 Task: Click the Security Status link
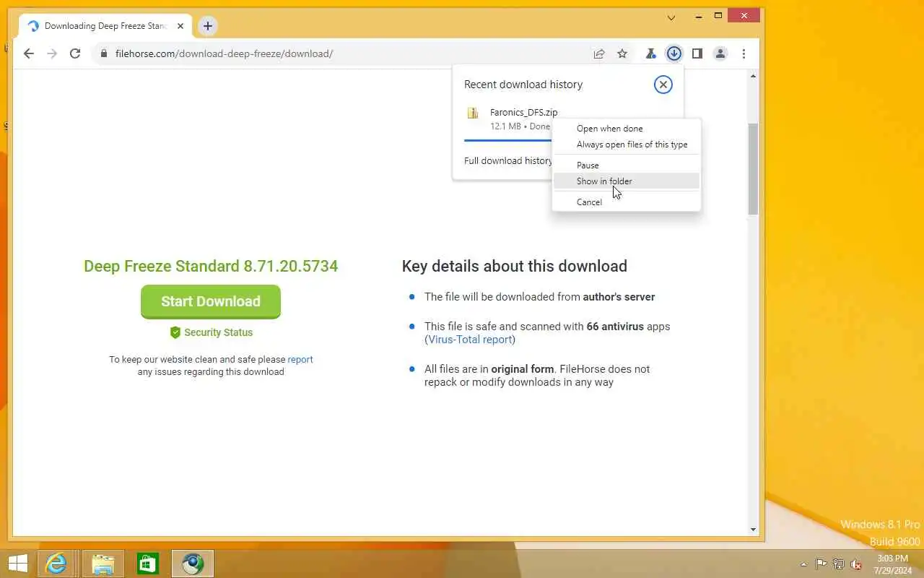[x=218, y=332]
